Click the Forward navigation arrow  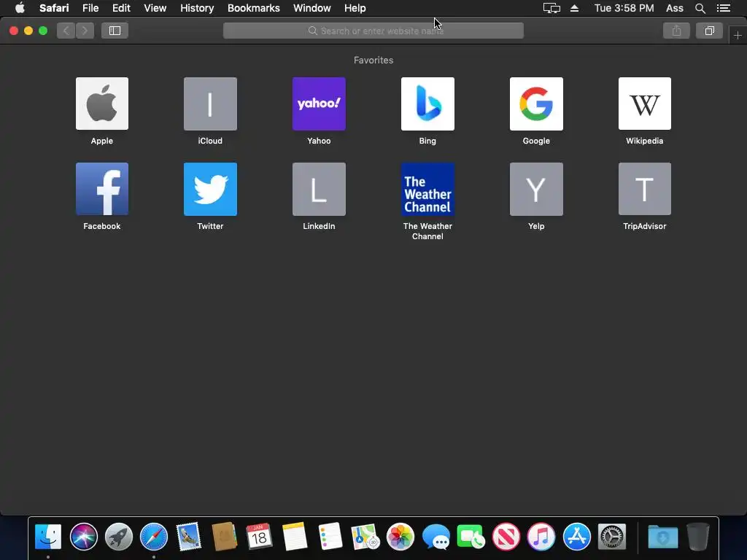[x=85, y=31]
